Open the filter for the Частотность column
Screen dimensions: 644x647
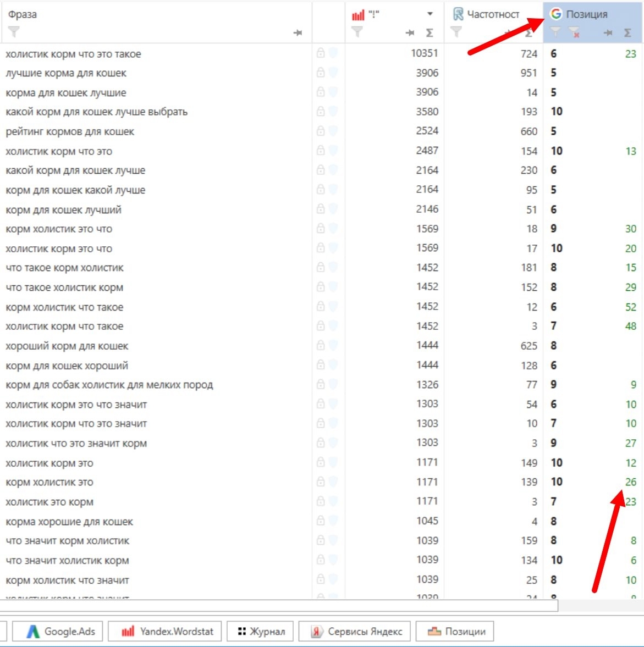coord(456,32)
